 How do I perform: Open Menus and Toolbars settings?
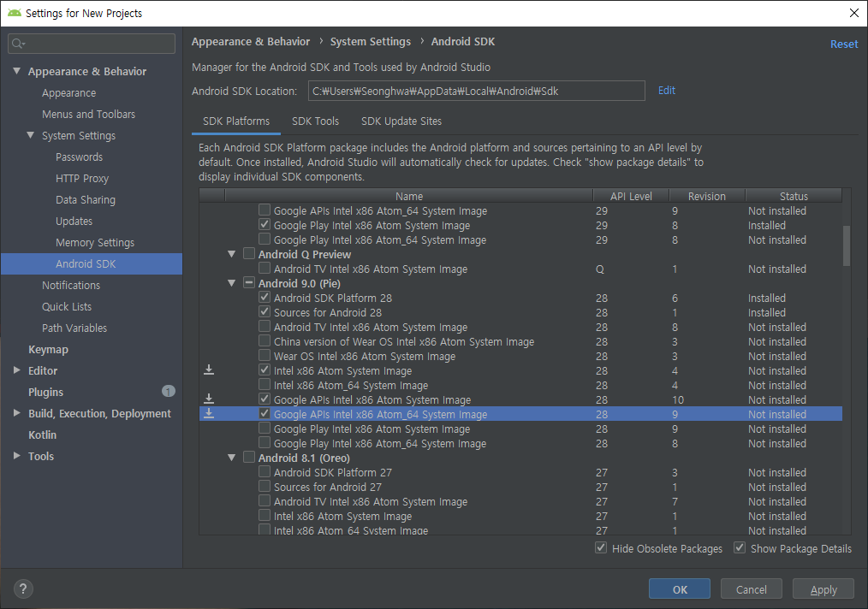[x=88, y=114]
